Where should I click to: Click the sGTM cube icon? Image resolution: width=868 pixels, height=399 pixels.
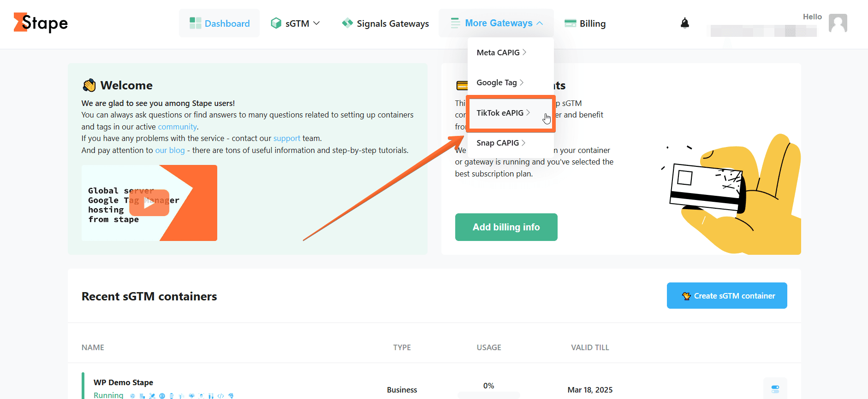click(276, 23)
